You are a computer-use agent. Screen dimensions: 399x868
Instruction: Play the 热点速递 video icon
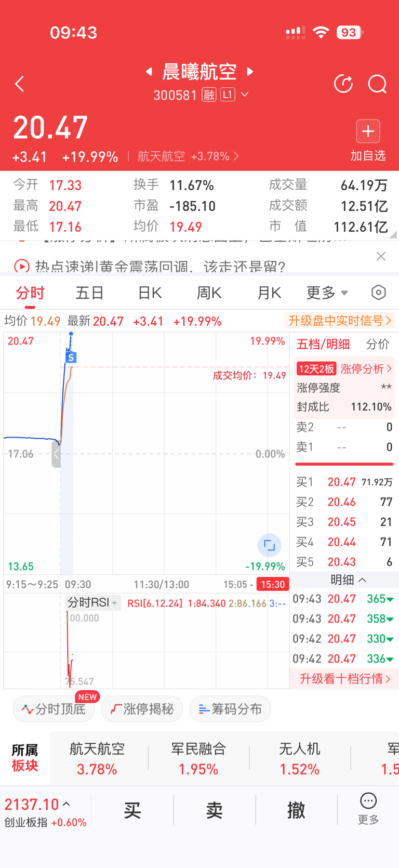point(22,267)
